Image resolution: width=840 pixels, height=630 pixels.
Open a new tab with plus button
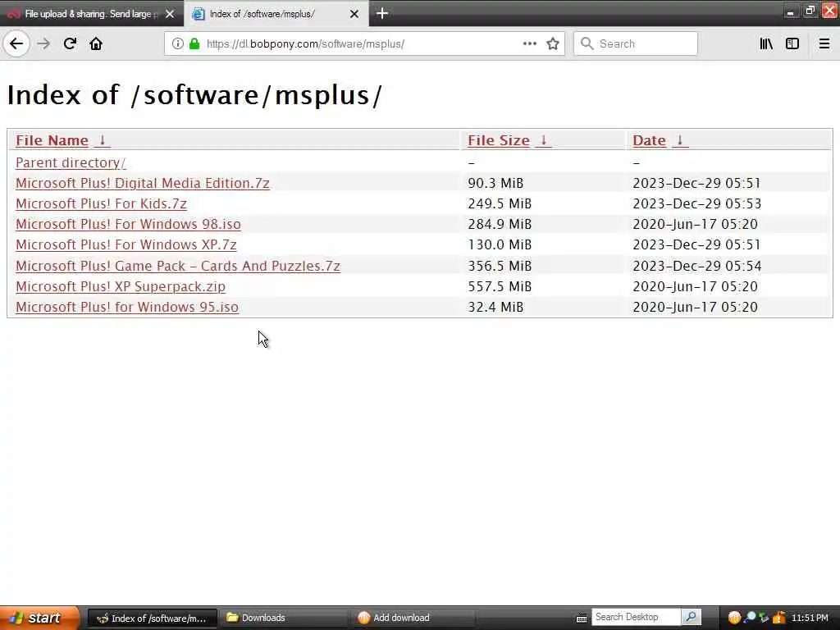pos(382,13)
